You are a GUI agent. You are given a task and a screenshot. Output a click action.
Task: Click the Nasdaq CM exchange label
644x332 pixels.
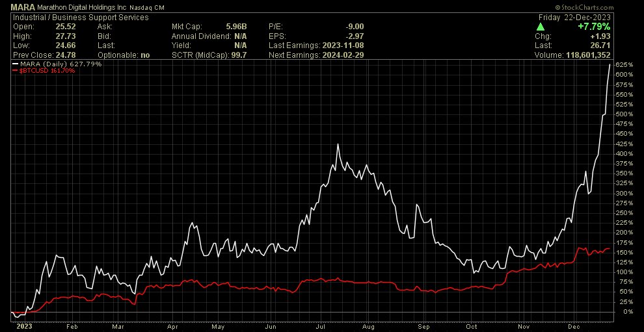click(x=148, y=8)
